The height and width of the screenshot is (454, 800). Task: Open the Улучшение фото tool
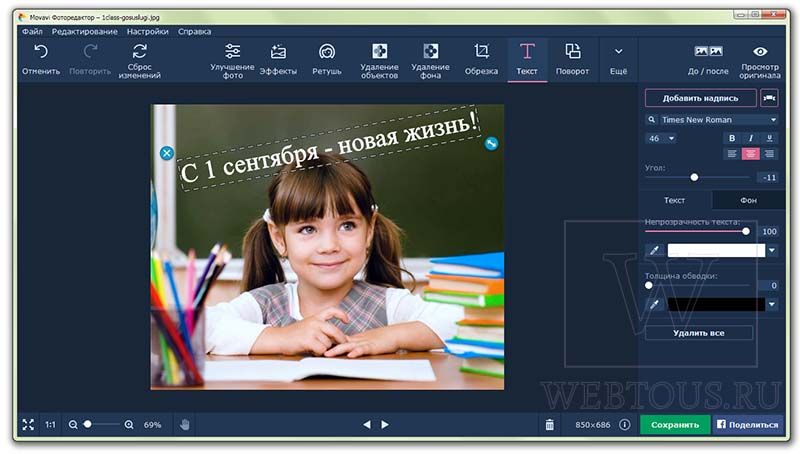[233, 61]
